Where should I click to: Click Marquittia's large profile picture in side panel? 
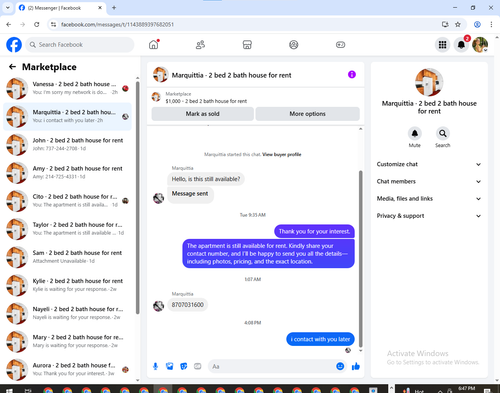429,82
